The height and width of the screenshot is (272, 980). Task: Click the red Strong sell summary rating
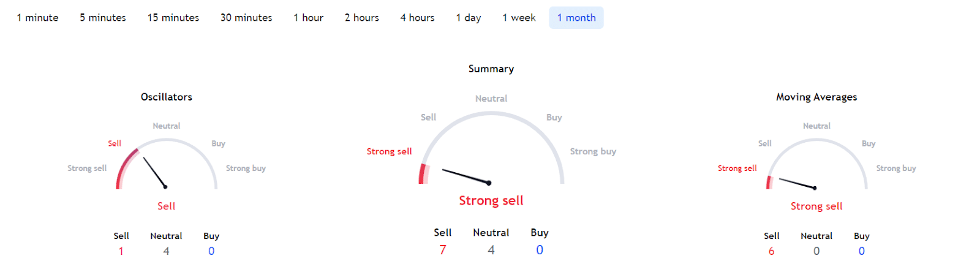pos(491,200)
